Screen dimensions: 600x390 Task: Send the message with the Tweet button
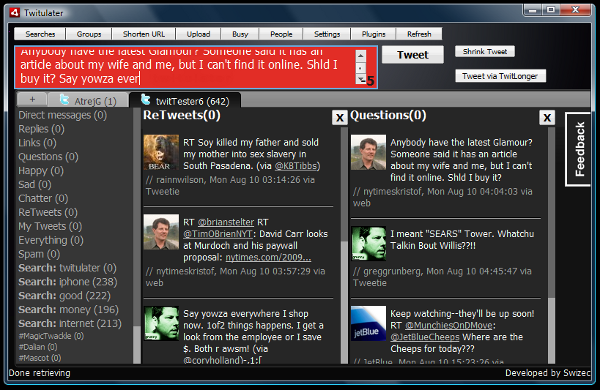413,55
